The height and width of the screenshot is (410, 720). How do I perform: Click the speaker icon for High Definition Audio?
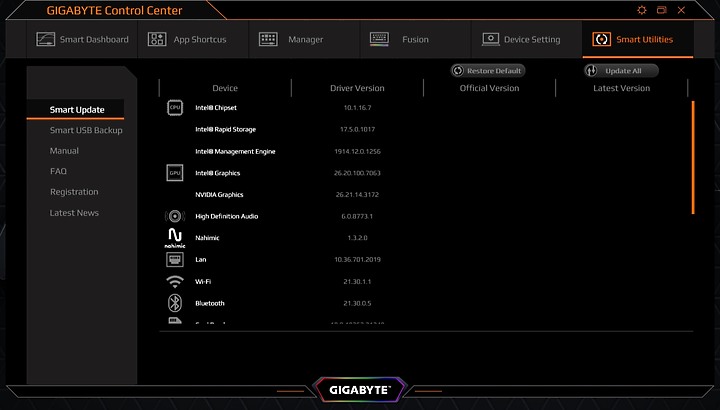(175, 216)
